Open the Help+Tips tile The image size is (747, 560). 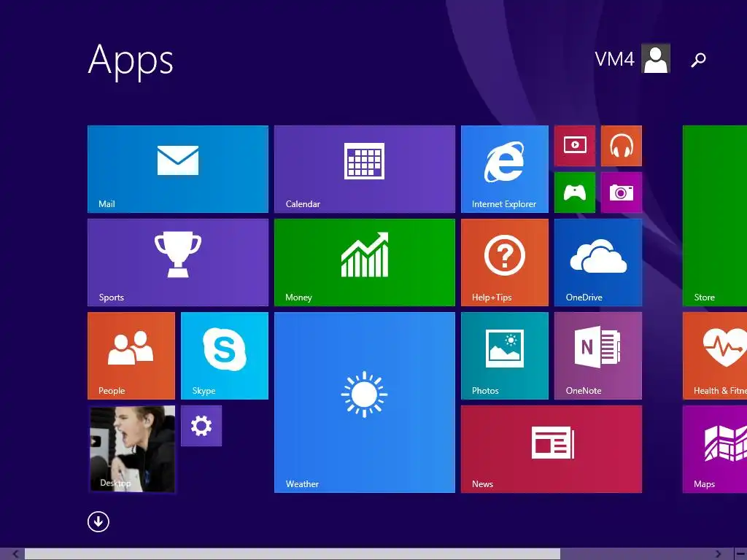(x=505, y=262)
